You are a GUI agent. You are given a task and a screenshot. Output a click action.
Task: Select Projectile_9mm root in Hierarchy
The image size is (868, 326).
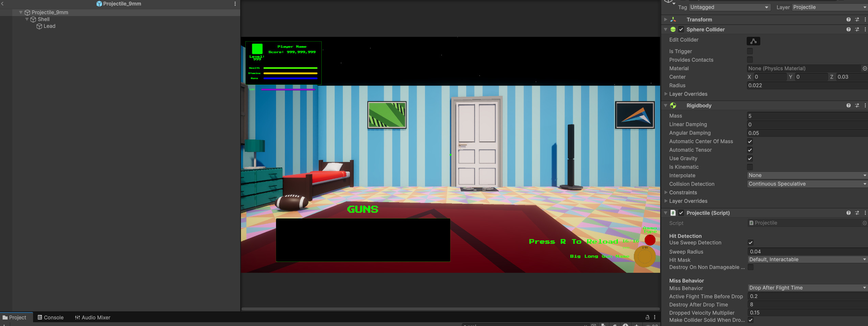[50, 12]
